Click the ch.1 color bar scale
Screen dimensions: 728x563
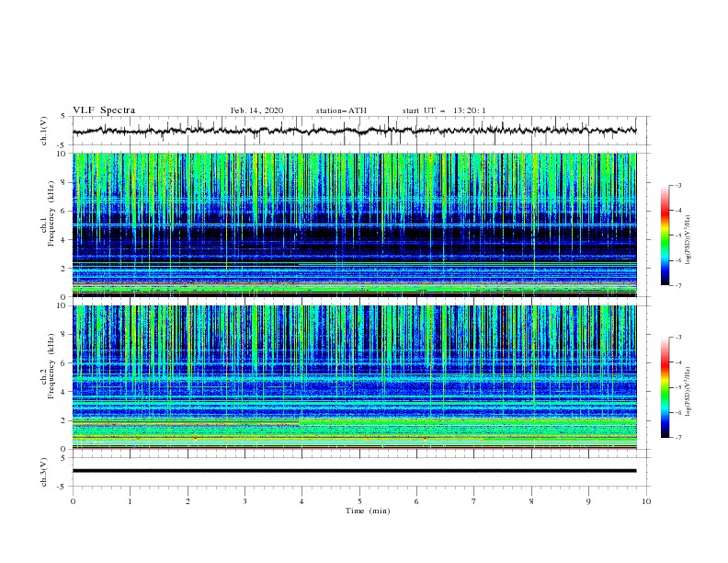point(665,236)
